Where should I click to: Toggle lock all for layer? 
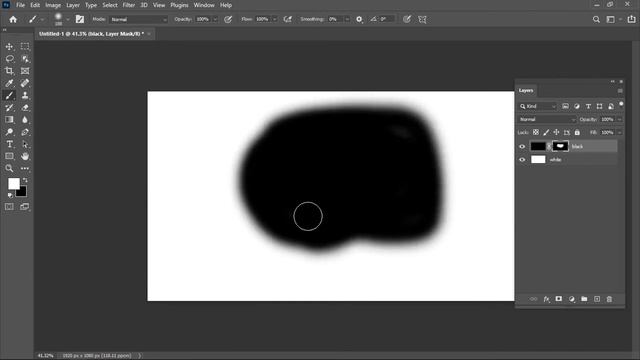577,132
